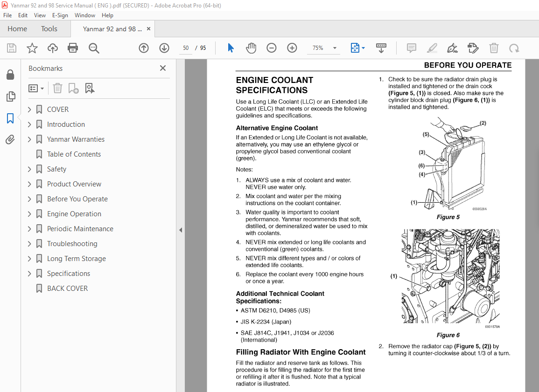Open the zoom level 75% dropdown

pos(335,48)
